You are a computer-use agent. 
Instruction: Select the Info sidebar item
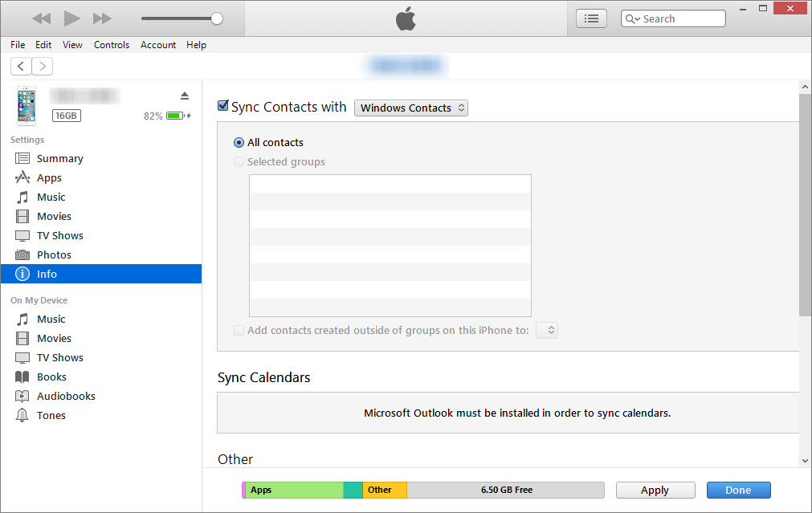pos(101,274)
